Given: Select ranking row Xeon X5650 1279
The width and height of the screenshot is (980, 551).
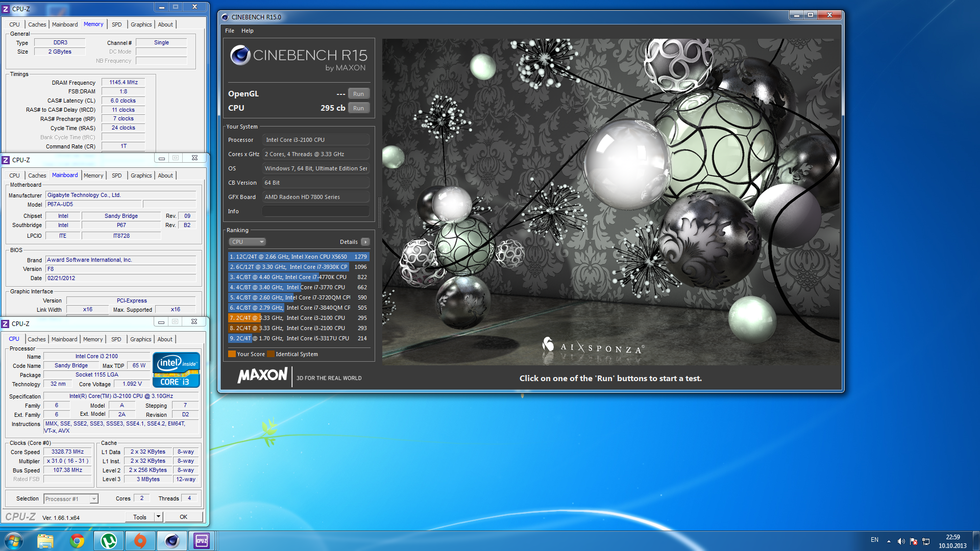Looking at the screenshot, I should pyautogui.click(x=299, y=257).
